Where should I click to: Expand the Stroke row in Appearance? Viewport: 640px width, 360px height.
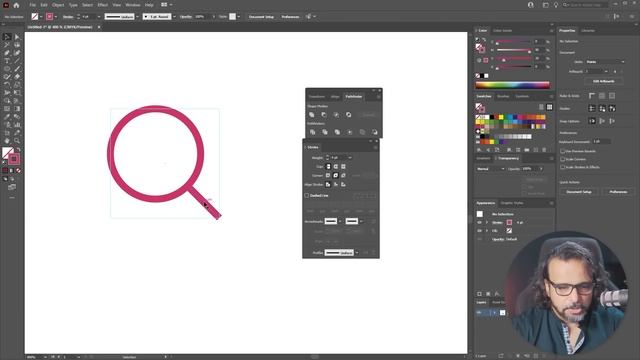(x=487, y=222)
